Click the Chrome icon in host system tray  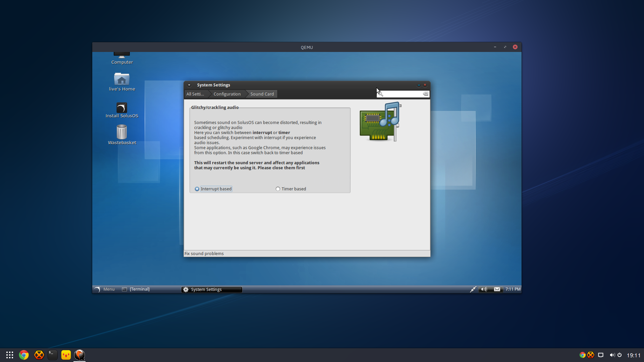click(583, 355)
